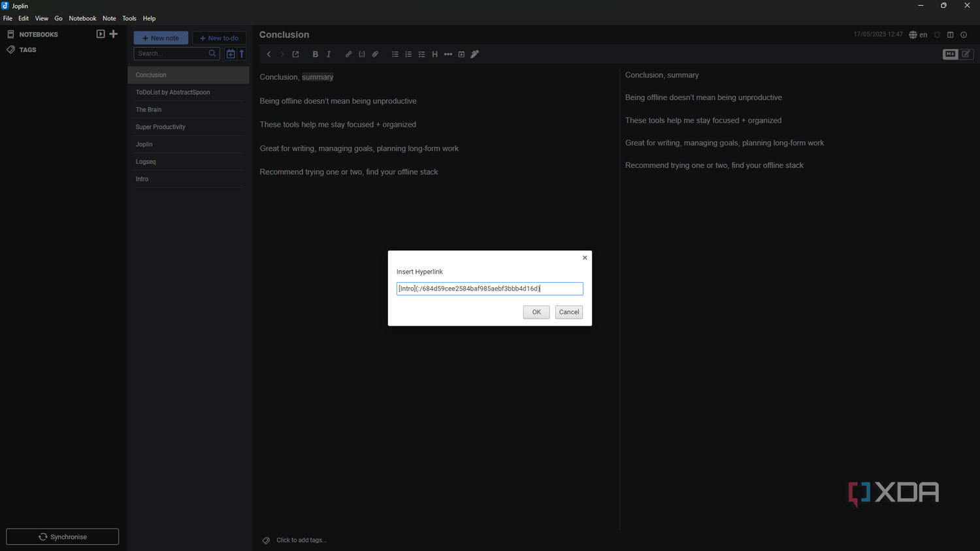Cancel the Insert Hyperlink dialog

click(x=569, y=312)
